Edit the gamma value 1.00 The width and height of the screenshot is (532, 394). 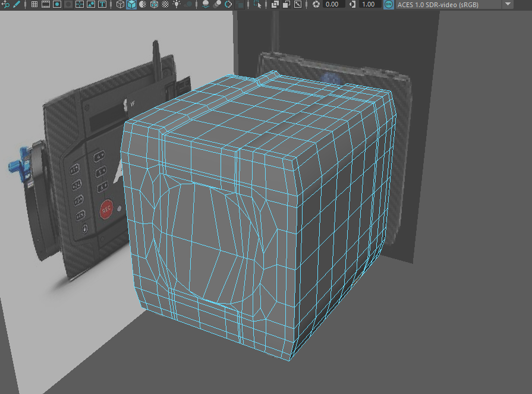coord(370,4)
